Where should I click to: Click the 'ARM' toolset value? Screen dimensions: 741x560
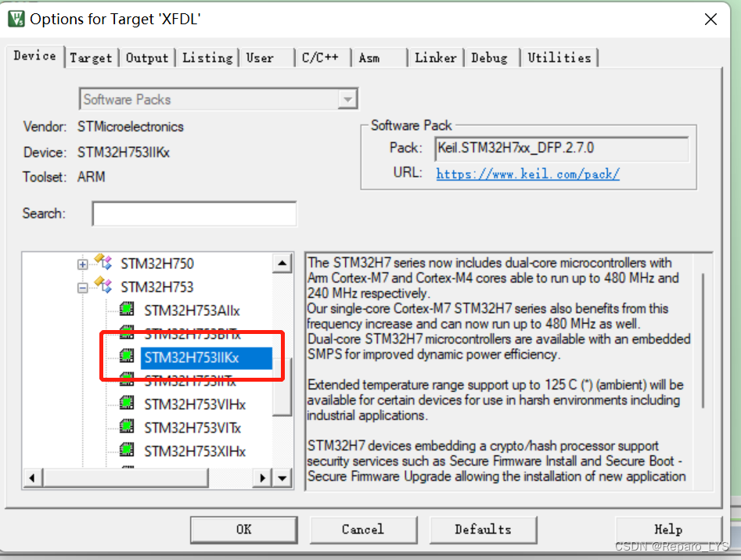click(x=92, y=177)
